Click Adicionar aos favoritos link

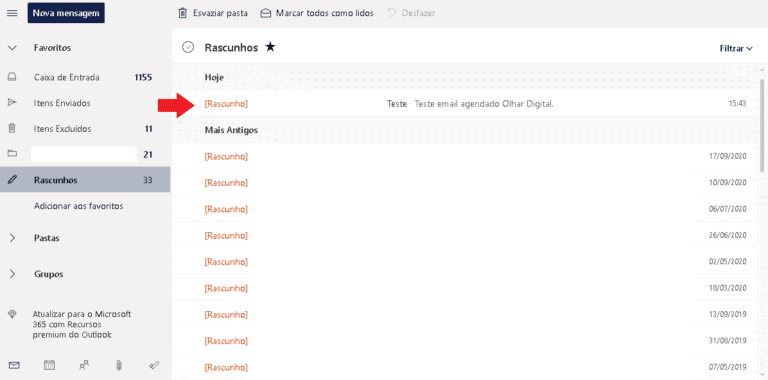[x=78, y=206]
